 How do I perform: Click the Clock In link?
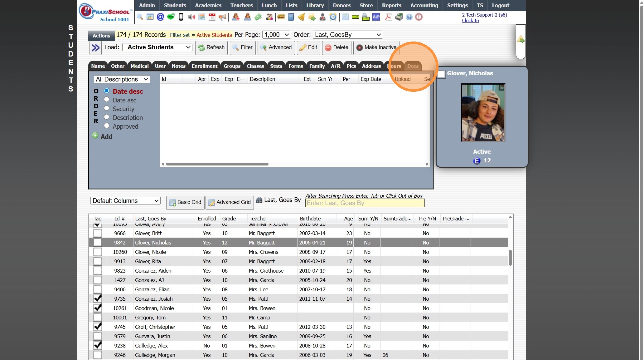470,21
